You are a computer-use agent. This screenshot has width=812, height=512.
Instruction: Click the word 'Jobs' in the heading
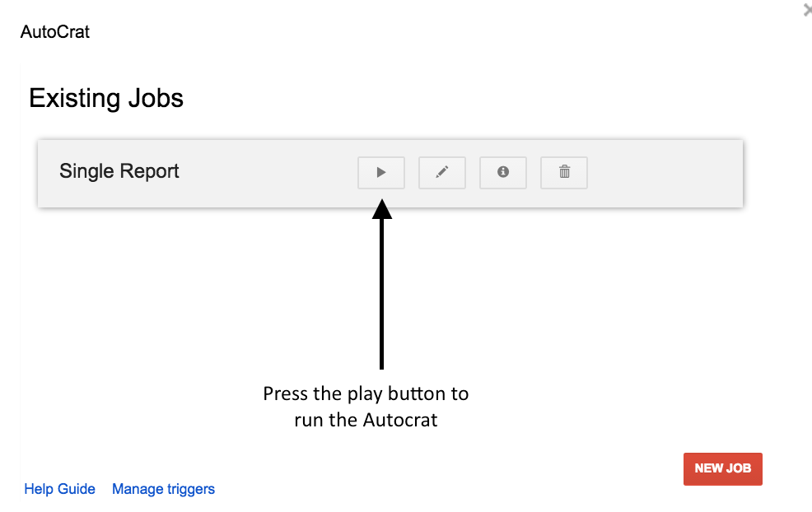click(156, 98)
